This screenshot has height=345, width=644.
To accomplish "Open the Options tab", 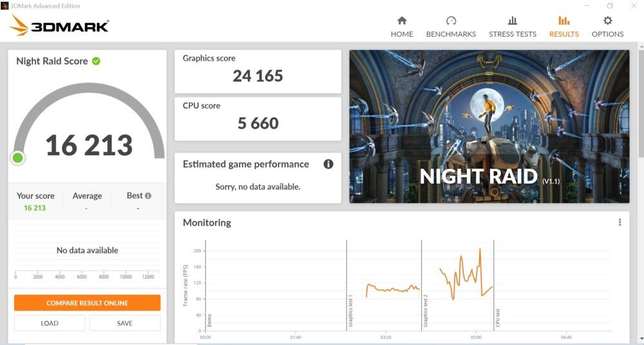I will click(607, 27).
